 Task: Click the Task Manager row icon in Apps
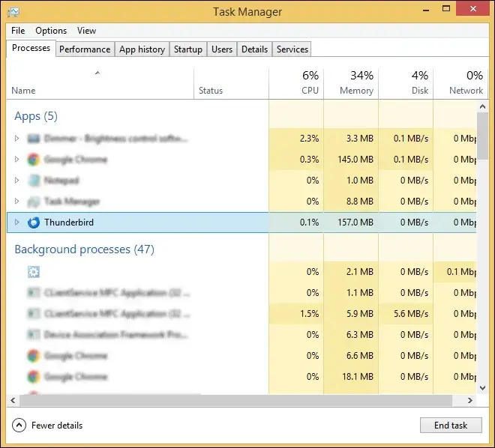(x=33, y=202)
